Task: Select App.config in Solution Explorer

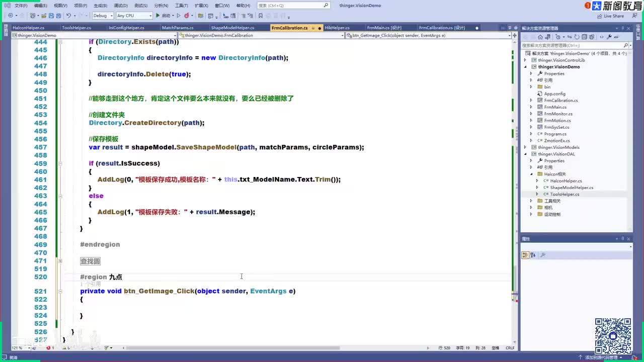Action: 554,94
